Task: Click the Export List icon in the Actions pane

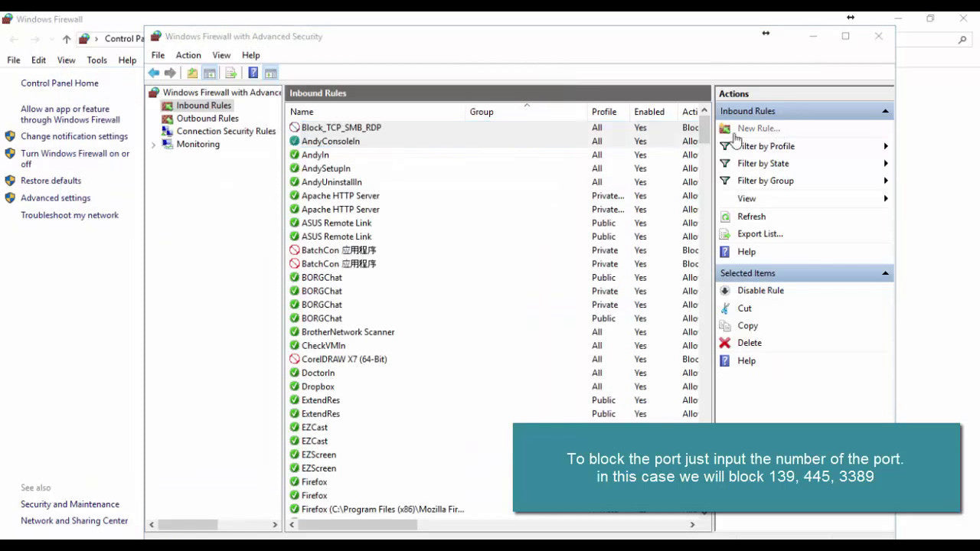Action: pos(725,234)
